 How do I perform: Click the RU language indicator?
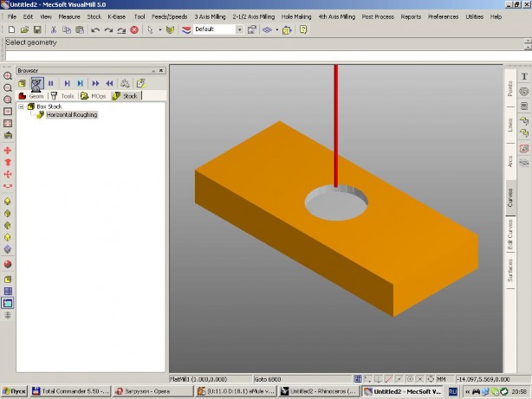(x=452, y=391)
